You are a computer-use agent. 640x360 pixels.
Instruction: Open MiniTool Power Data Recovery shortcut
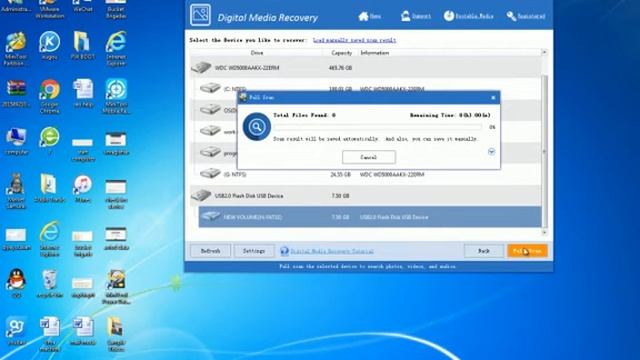(116, 287)
